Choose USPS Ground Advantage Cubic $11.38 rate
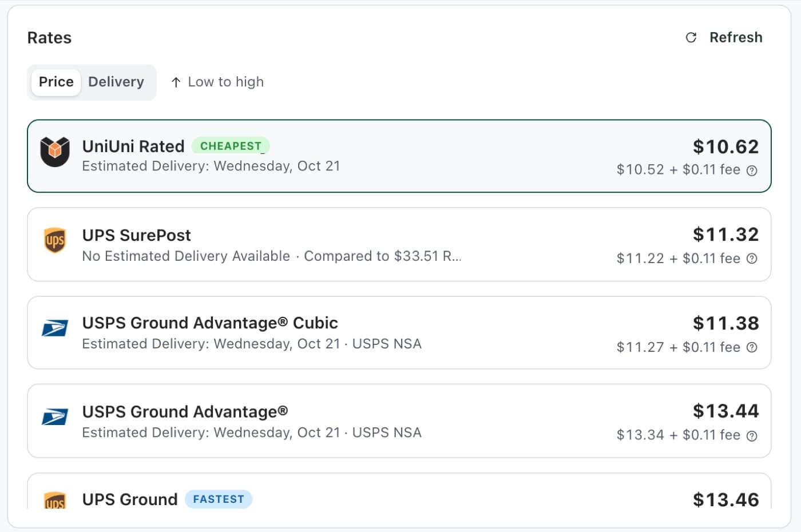The height and width of the screenshot is (532, 801). (x=399, y=333)
